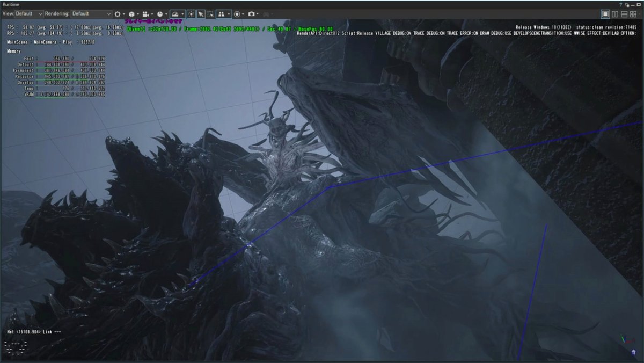Screen dimensions: 644x363
Task: Click the help question mark icon
Action: pos(621,4)
